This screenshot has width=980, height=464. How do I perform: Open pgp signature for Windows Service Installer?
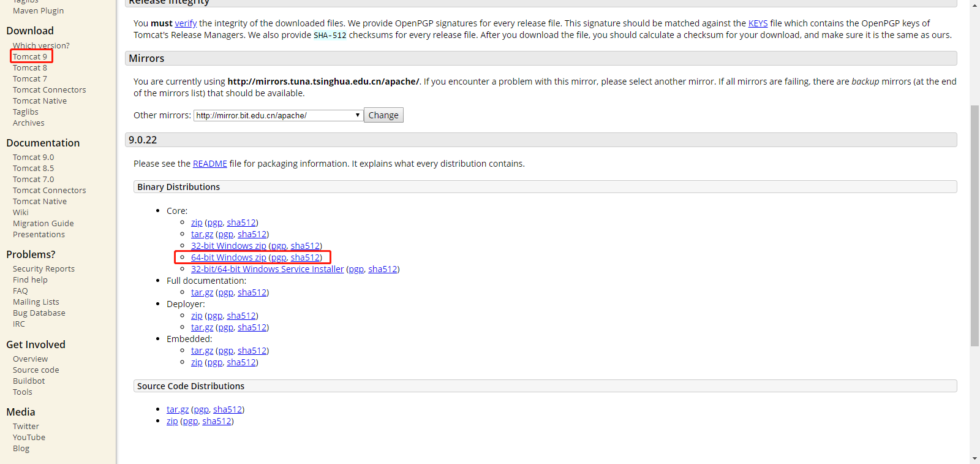coord(356,269)
